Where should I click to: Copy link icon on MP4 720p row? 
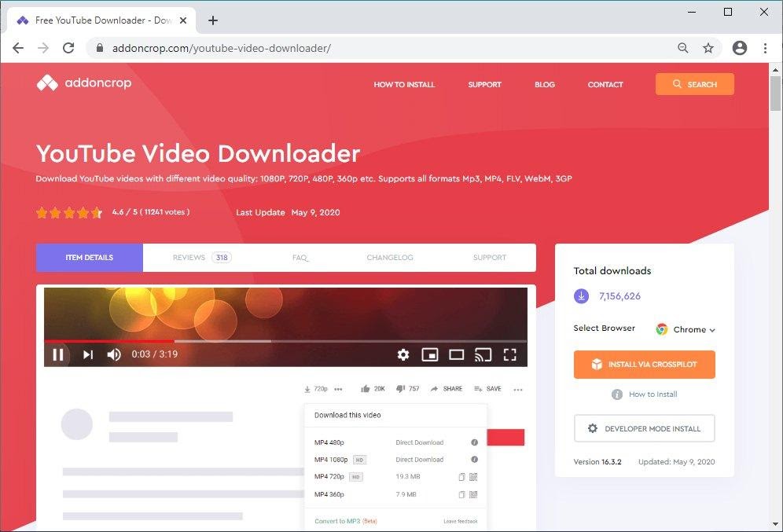462,477
